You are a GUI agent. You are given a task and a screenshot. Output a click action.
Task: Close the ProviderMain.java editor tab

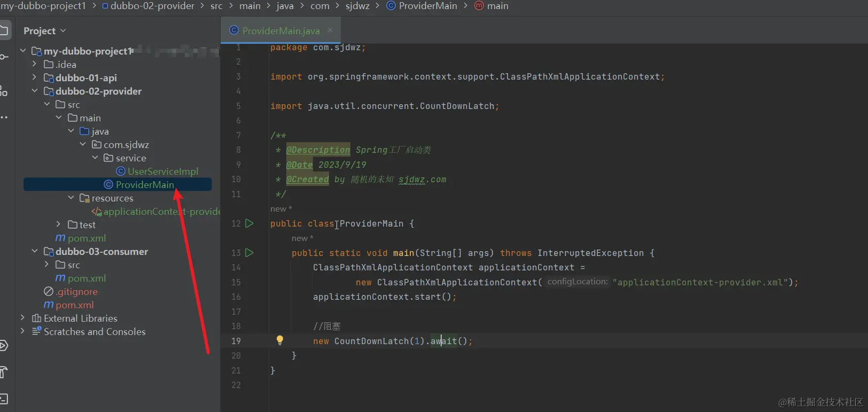click(x=330, y=30)
